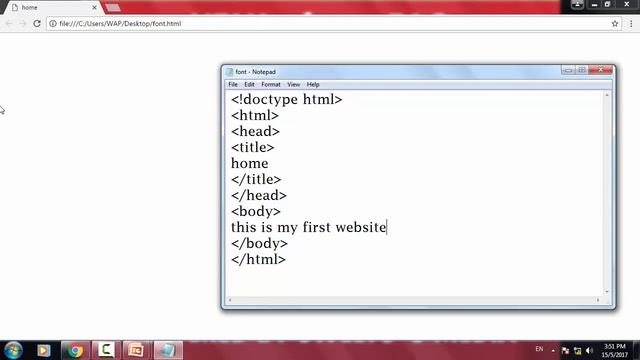Viewport: 640px width, 360px height.
Task: Restore down the Chrome window
Action: [x=607, y=4]
